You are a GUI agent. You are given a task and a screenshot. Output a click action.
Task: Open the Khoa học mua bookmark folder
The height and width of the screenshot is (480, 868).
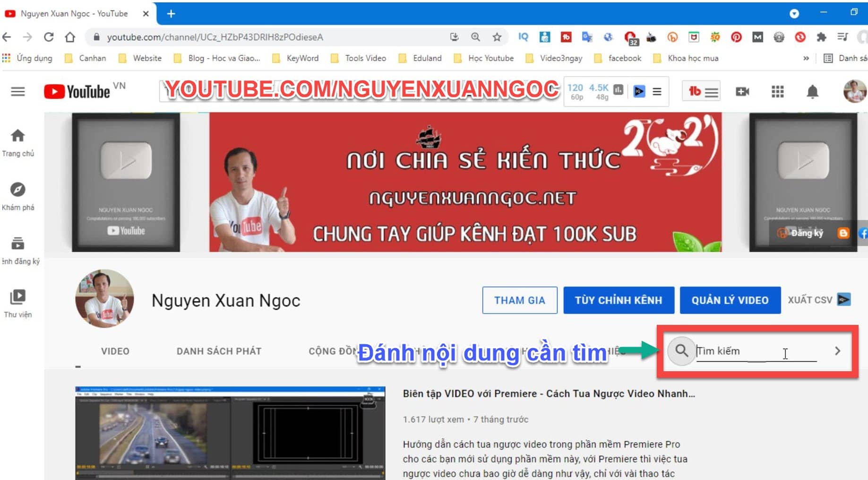[686, 58]
